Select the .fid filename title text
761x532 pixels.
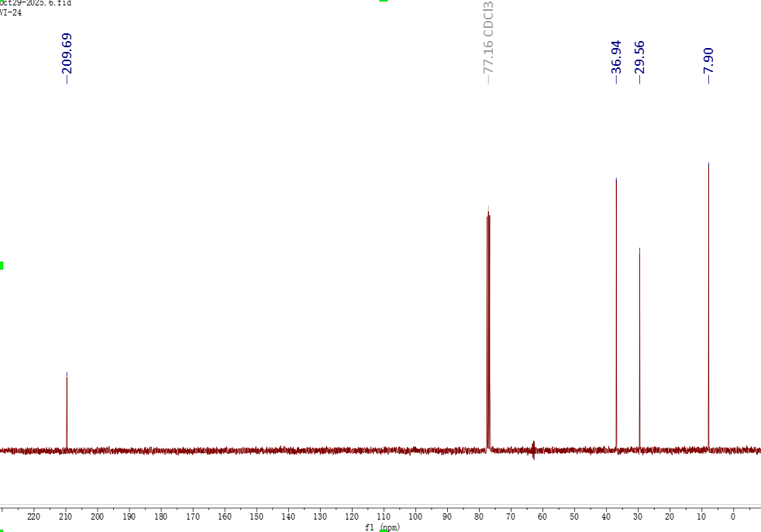pos(35,3)
